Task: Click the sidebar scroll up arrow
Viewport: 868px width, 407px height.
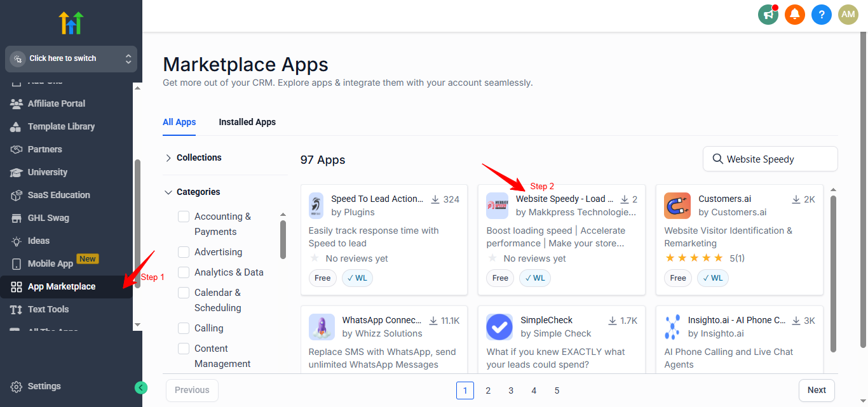Action: click(x=137, y=88)
